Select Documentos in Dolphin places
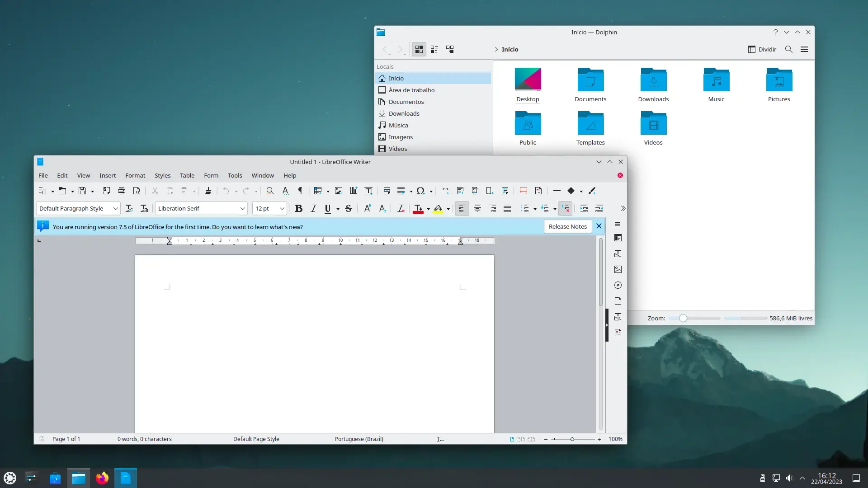Screen dimensions: 868x488 pyautogui.click(x=433, y=102)
